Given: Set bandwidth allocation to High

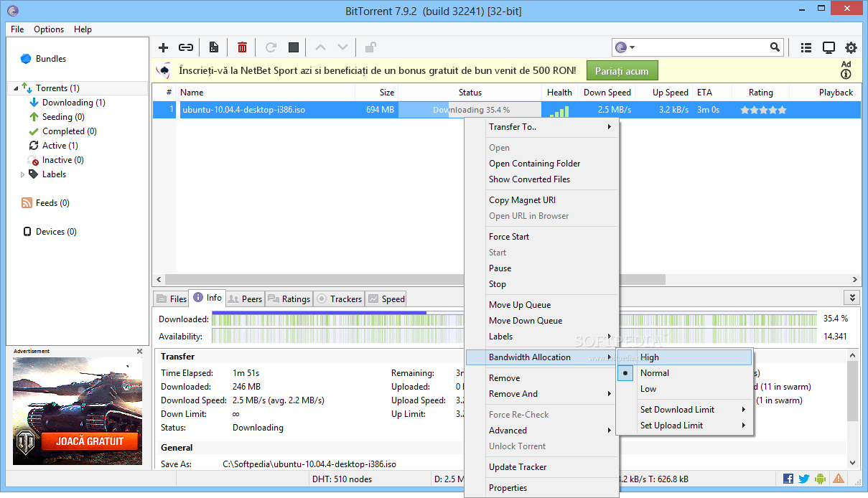Looking at the screenshot, I should [x=649, y=357].
